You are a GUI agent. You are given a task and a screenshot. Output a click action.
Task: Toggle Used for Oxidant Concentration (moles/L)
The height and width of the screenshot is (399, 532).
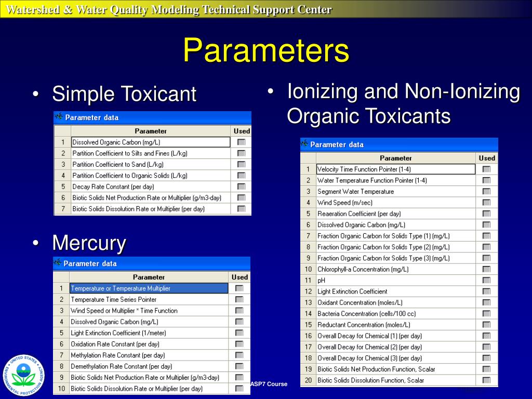(x=486, y=302)
